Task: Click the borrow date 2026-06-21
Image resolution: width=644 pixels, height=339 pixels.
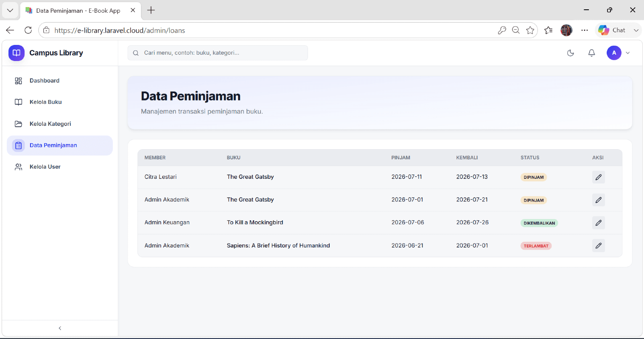Action: click(x=407, y=245)
